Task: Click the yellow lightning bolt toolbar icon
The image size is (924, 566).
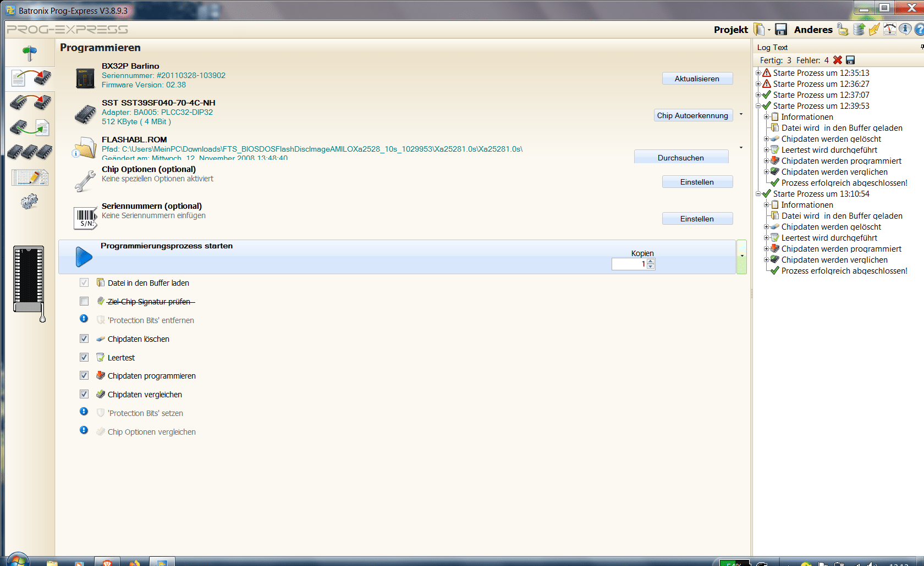Action: (874, 29)
